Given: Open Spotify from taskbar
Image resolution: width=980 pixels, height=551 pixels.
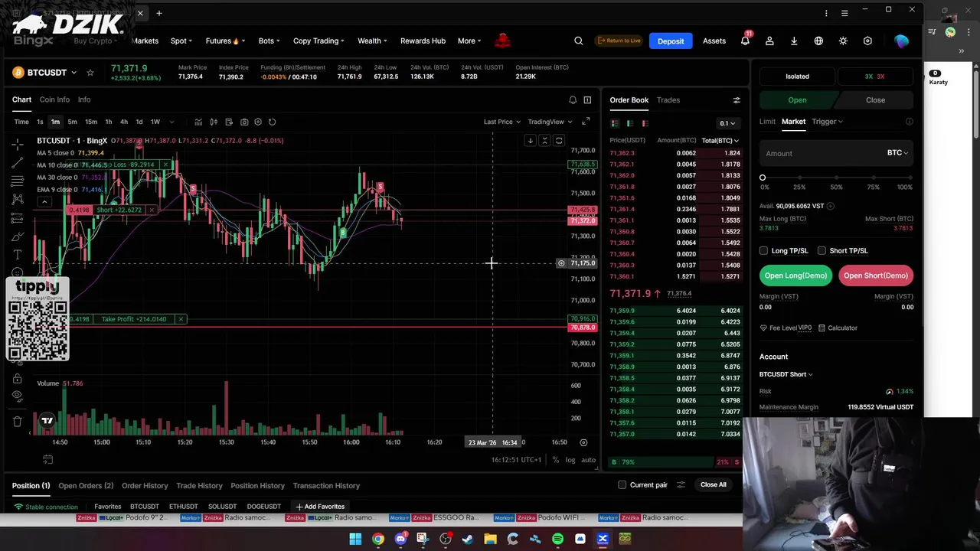Looking at the screenshot, I should [x=557, y=540].
